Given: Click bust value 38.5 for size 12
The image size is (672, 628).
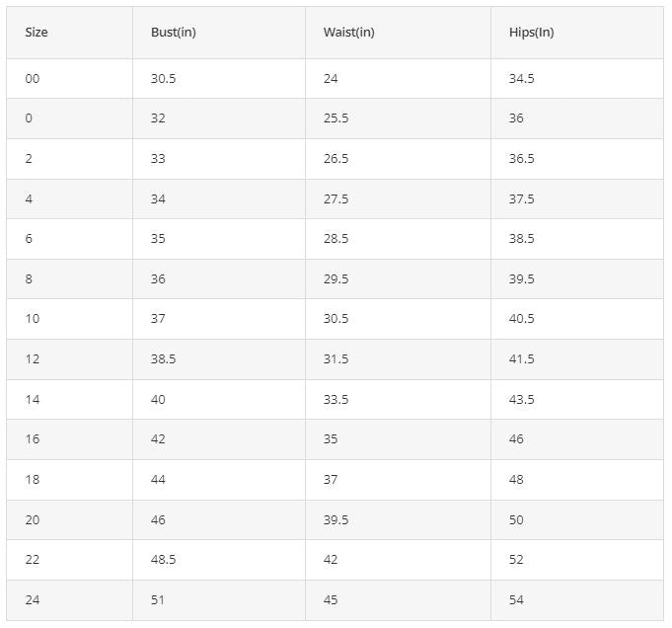Looking at the screenshot, I should tap(164, 359).
